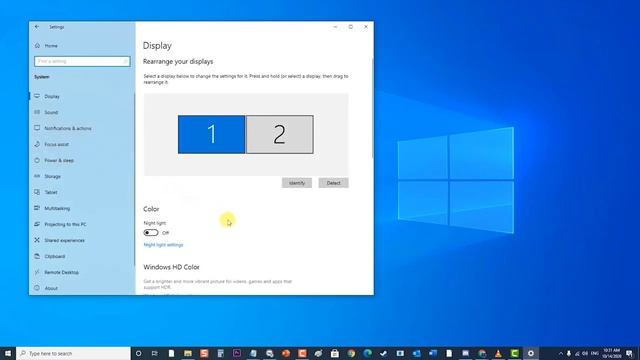Open the Windows Start menu
640x360 pixels.
(8, 353)
